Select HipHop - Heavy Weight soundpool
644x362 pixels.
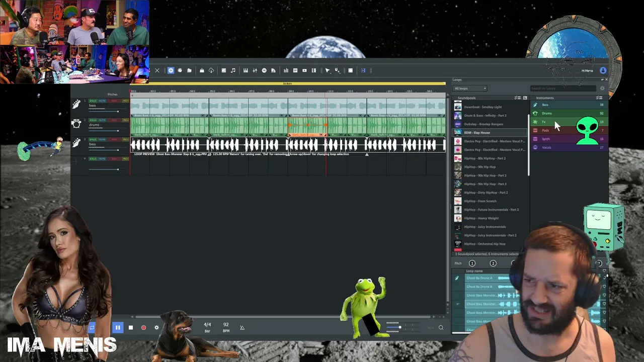click(x=491, y=218)
